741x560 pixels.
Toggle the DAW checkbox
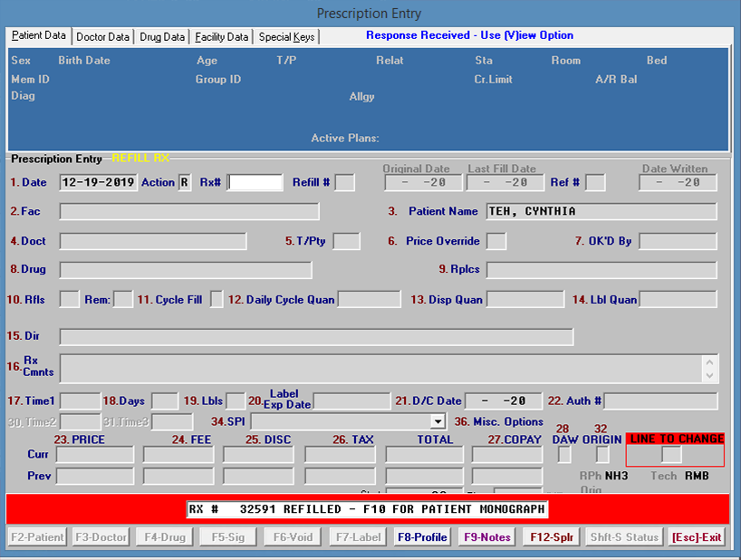tap(564, 454)
